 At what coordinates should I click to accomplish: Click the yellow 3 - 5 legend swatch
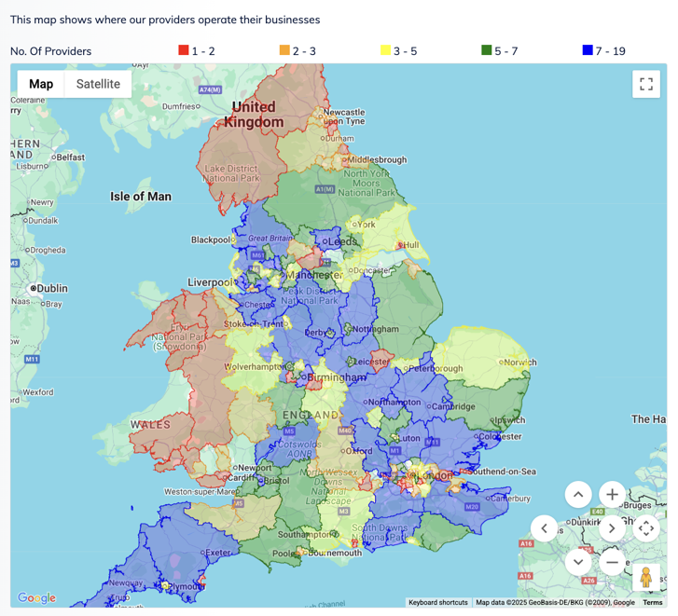[385, 50]
